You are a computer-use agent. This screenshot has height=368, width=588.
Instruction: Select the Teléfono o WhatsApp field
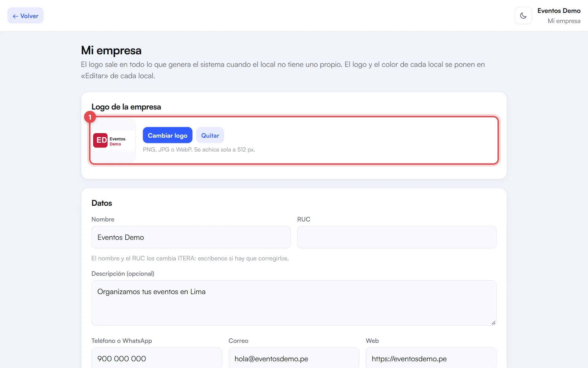(x=156, y=358)
